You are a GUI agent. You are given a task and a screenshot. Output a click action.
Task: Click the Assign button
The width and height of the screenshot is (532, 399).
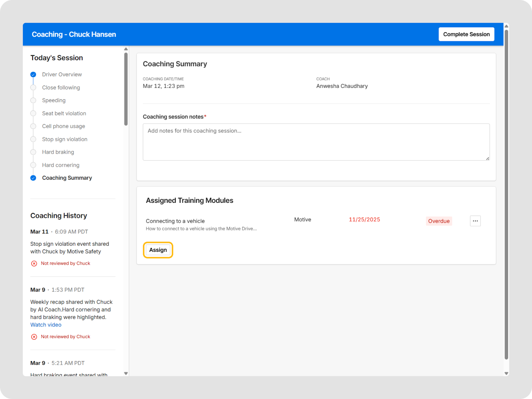pyautogui.click(x=158, y=250)
